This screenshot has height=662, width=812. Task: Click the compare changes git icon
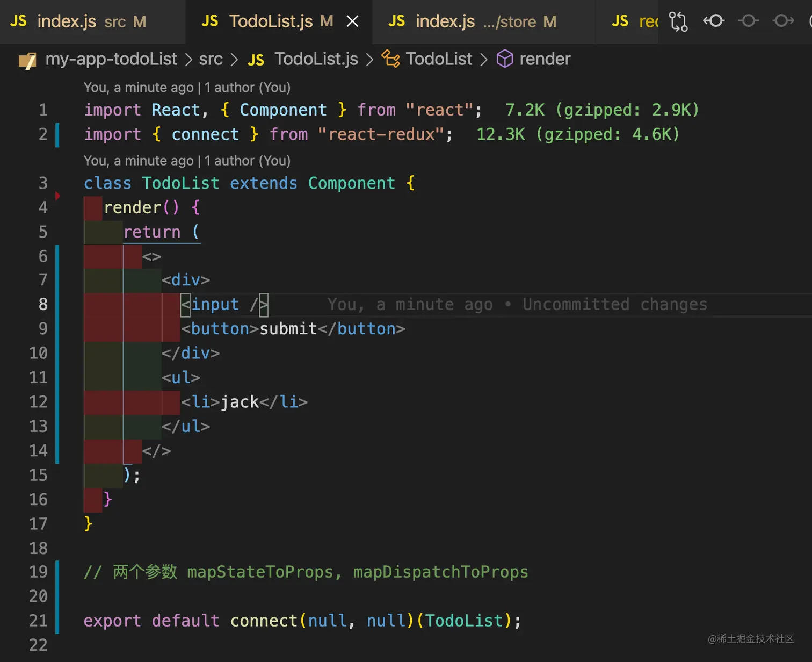coord(678,21)
